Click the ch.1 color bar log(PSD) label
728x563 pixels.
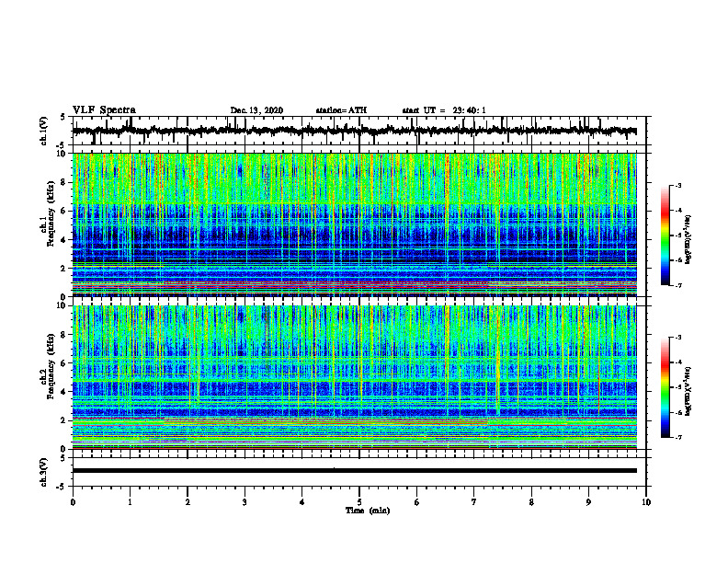[688, 240]
